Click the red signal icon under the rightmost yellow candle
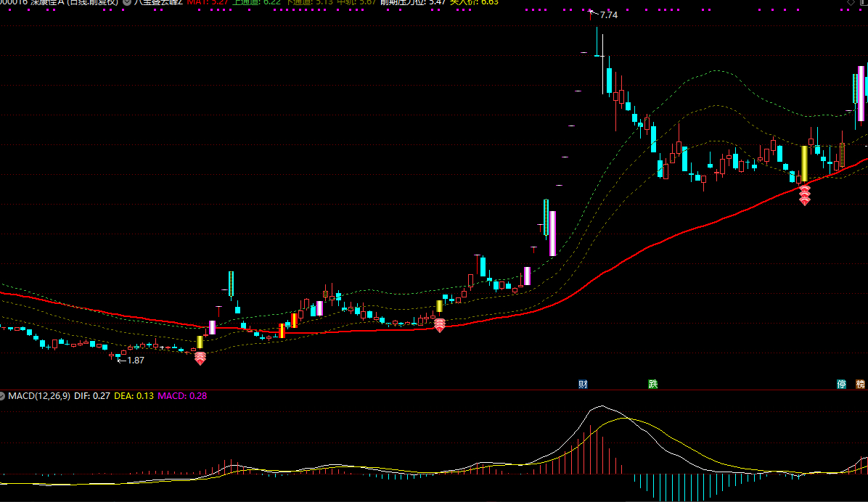The height and width of the screenshot is (502, 868). tap(804, 195)
